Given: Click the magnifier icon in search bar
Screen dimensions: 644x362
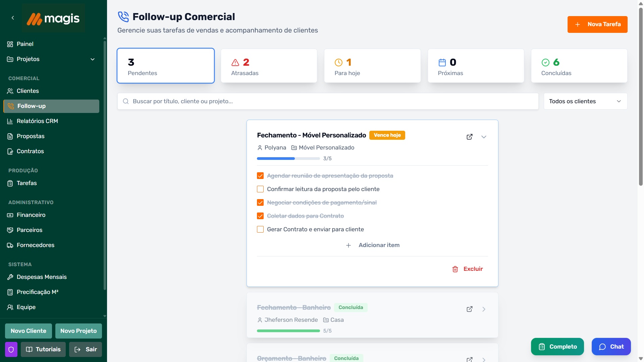Looking at the screenshot, I should click(x=126, y=101).
